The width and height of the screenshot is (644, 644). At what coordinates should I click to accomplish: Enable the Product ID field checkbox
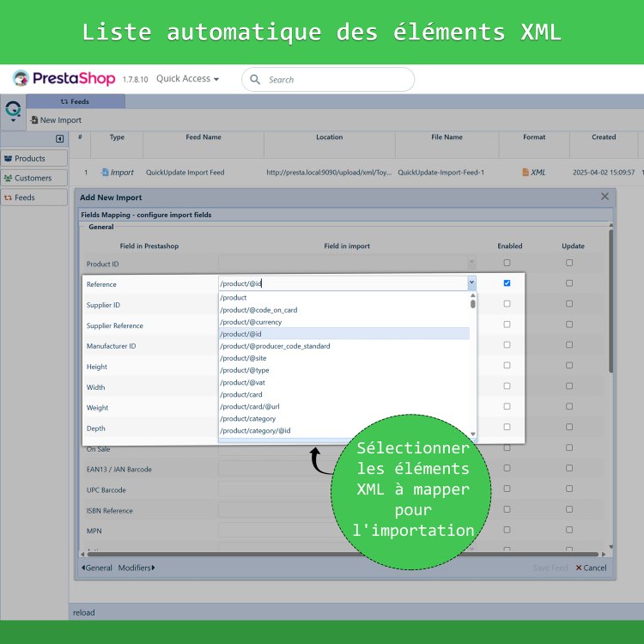(x=507, y=263)
